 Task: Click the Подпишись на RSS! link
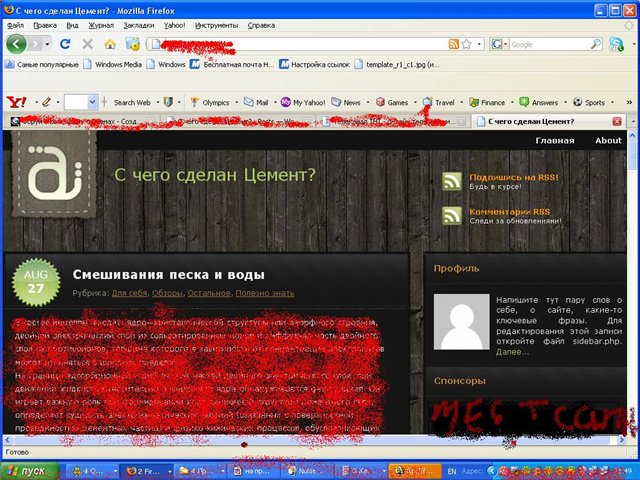(x=513, y=177)
